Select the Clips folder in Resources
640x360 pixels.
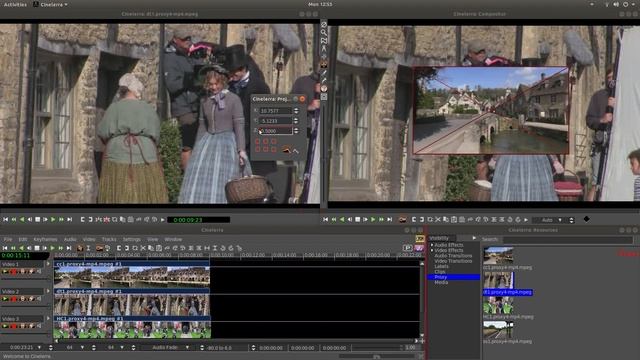pos(440,271)
